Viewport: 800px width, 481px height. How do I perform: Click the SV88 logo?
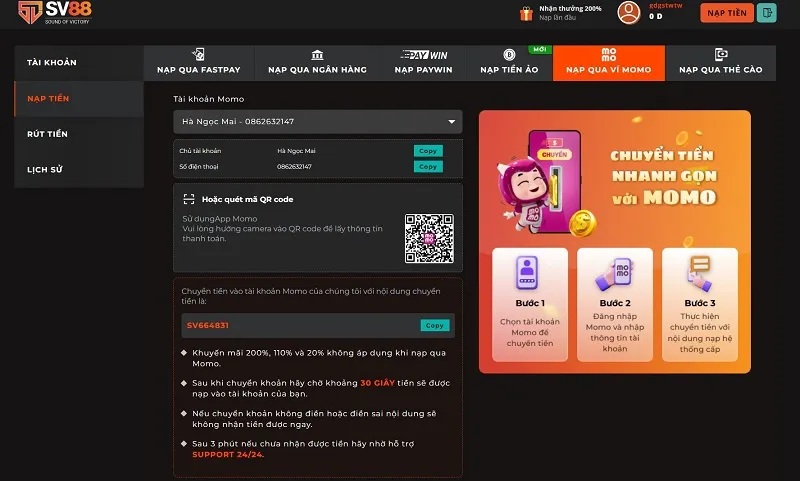click(56, 14)
